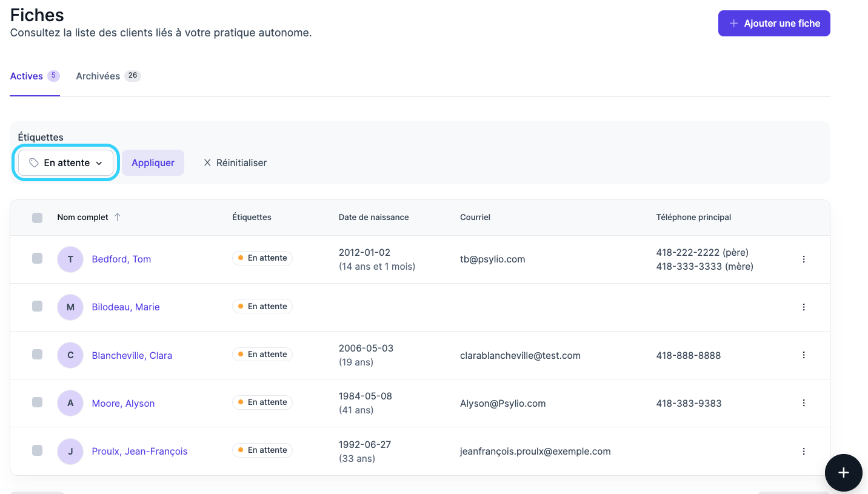868x494 pixels.
Task: Click the En attente tag on Tom Bedford's row
Action: coord(262,258)
